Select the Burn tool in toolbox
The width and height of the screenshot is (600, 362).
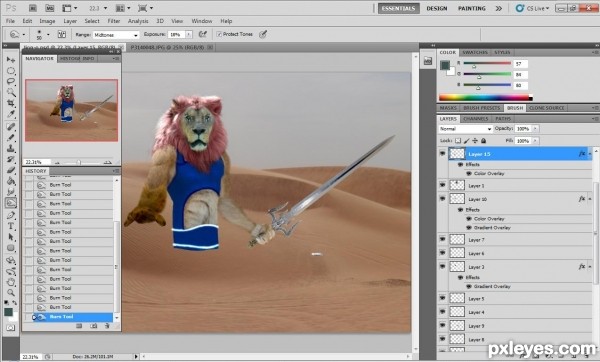pyautogui.click(x=11, y=202)
